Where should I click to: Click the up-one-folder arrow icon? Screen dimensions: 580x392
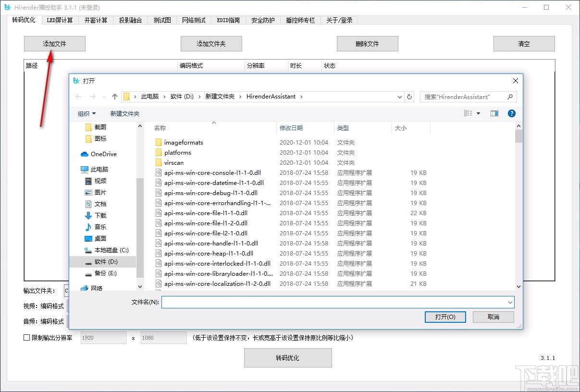click(x=114, y=96)
